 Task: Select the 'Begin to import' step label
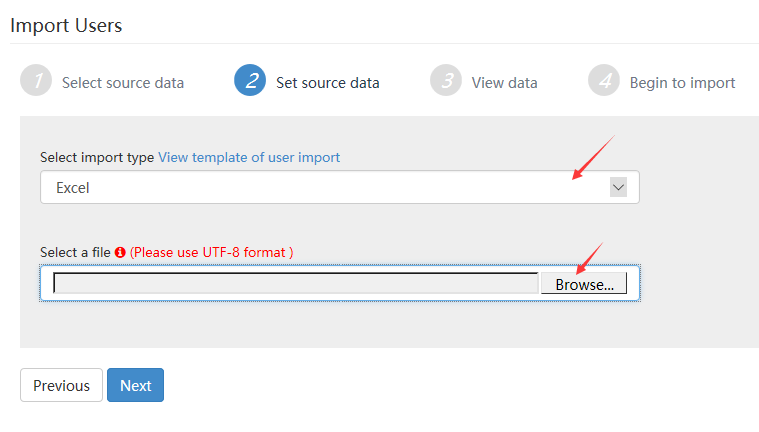682,83
